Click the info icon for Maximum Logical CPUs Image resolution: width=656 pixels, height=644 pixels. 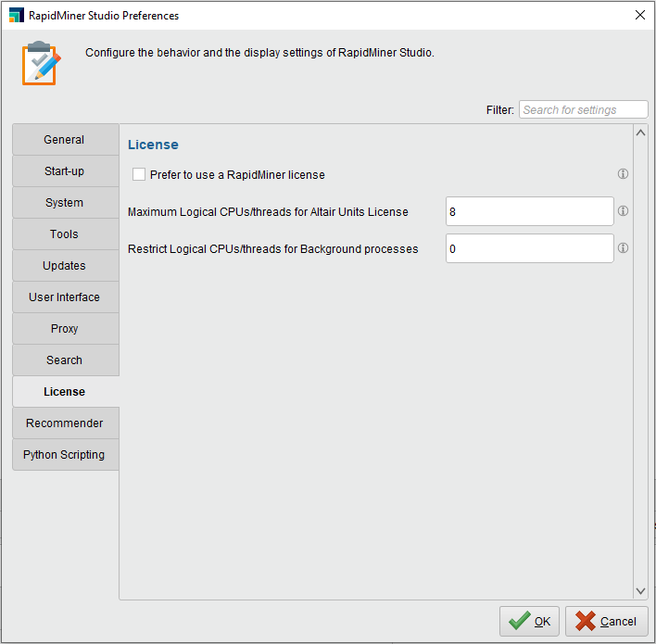(x=623, y=211)
